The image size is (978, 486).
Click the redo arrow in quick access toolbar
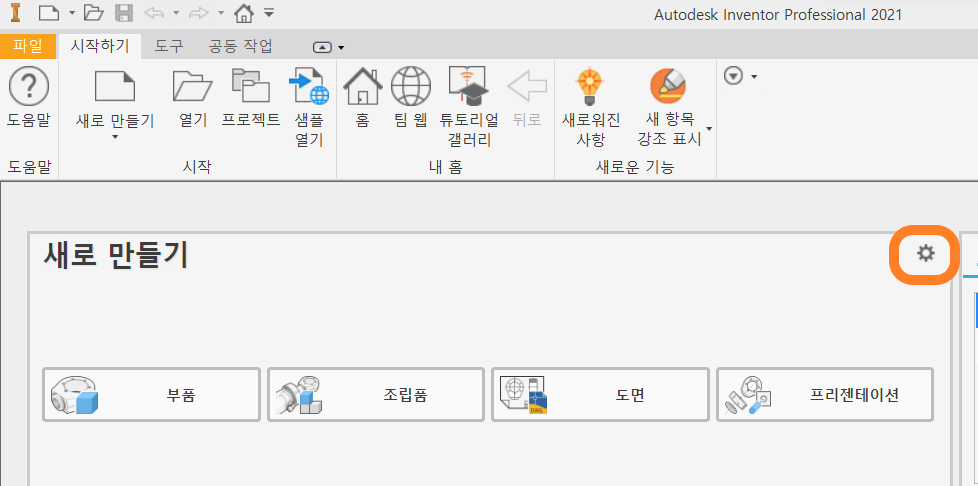[198, 13]
